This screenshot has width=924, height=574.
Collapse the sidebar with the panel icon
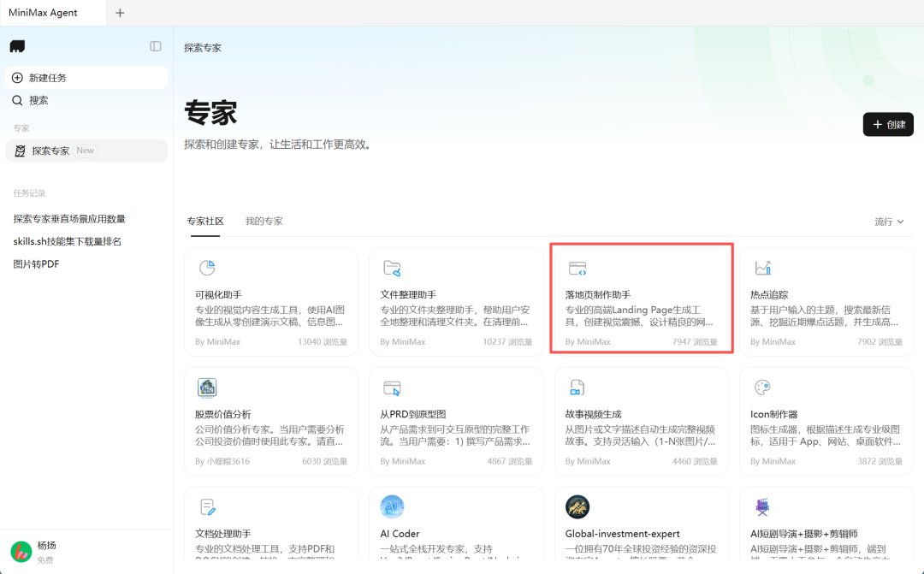coord(155,46)
